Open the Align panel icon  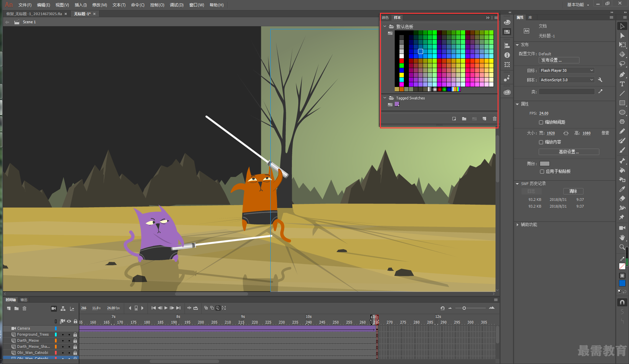click(x=507, y=45)
